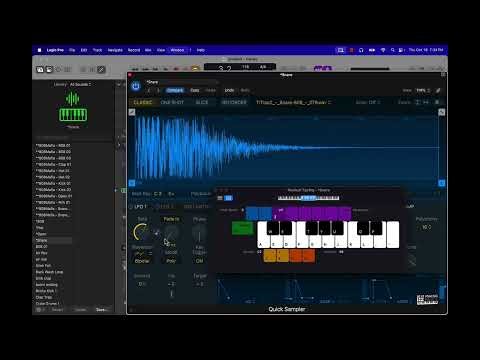
Task: Click the link icon in plugin header
Action: pyautogui.click(x=438, y=90)
